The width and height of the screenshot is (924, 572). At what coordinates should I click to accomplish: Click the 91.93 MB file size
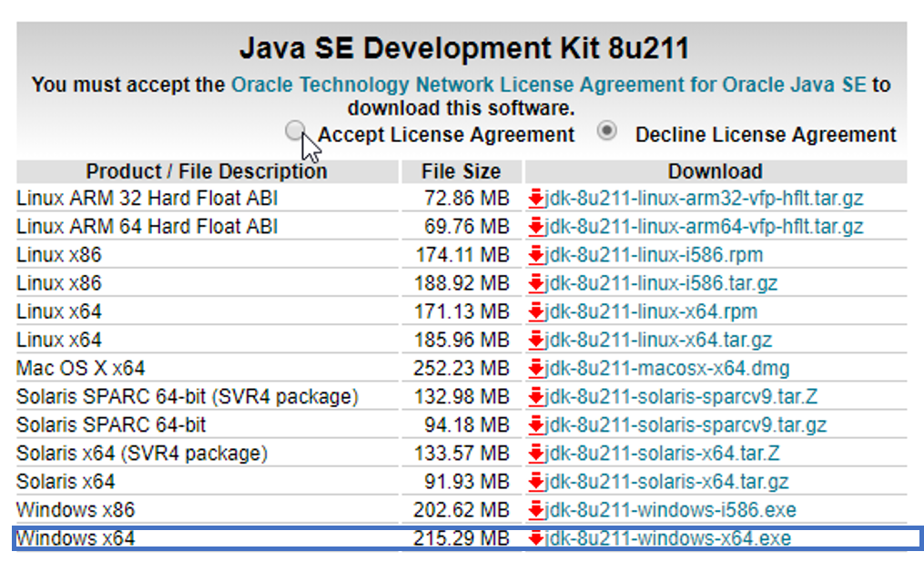pos(467,481)
